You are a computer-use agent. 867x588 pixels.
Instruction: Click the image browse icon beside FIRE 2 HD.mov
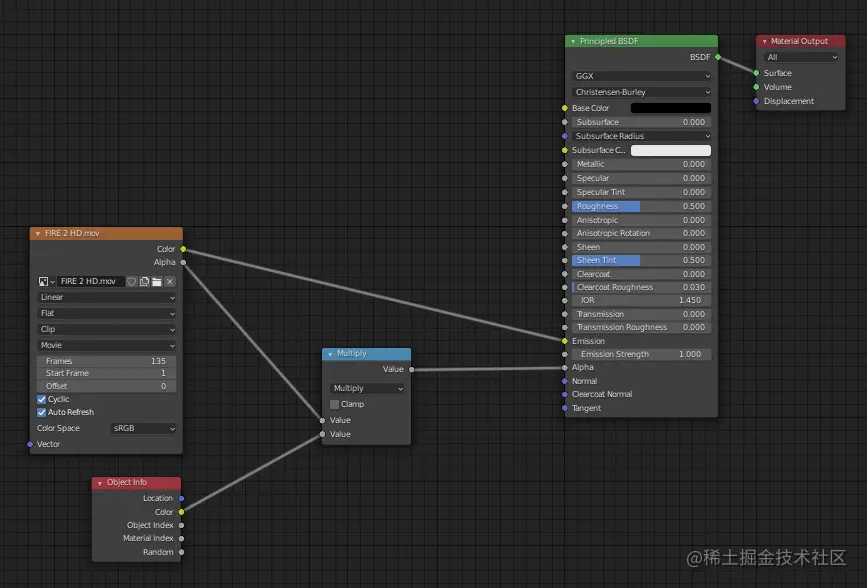coord(46,282)
